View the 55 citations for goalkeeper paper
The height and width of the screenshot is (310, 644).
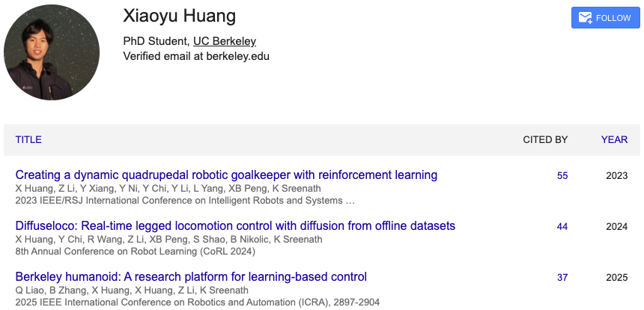click(562, 176)
